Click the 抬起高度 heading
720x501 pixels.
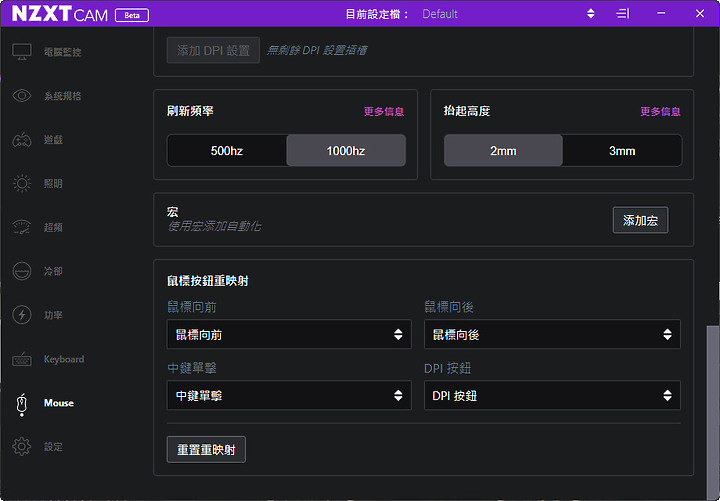pyautogui.click(x=467, y=111)
